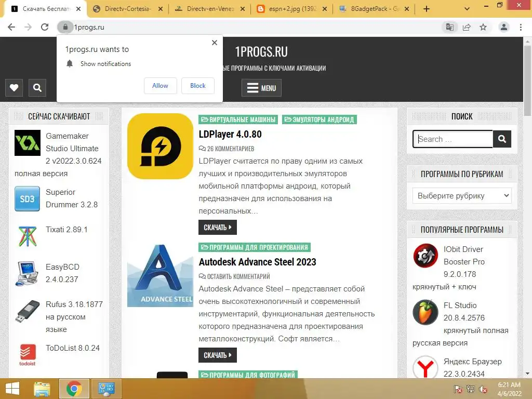This screenshot has width=532, height=399.
Task: Open File Explorer from taskbar
Action: coord(42,389)
